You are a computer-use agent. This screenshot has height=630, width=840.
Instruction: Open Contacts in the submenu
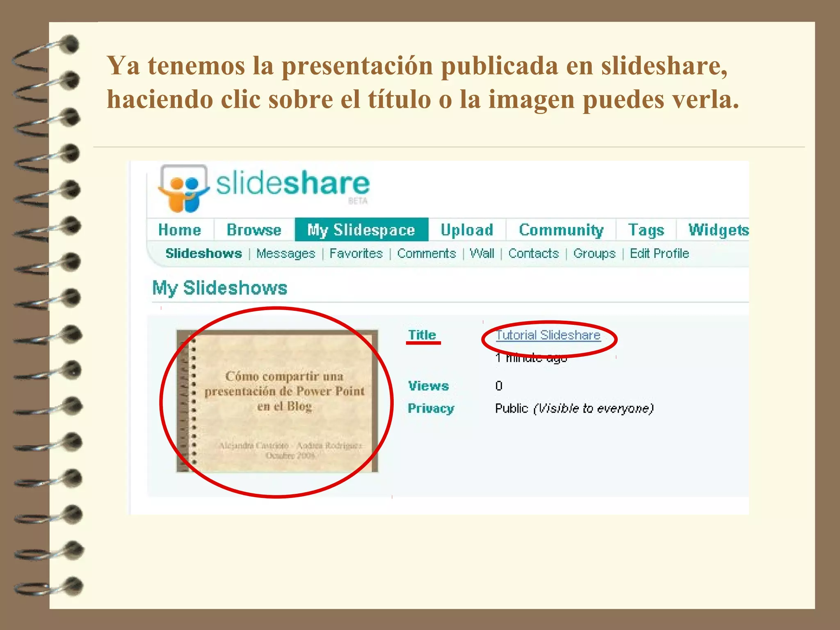(x=534, y=253)
